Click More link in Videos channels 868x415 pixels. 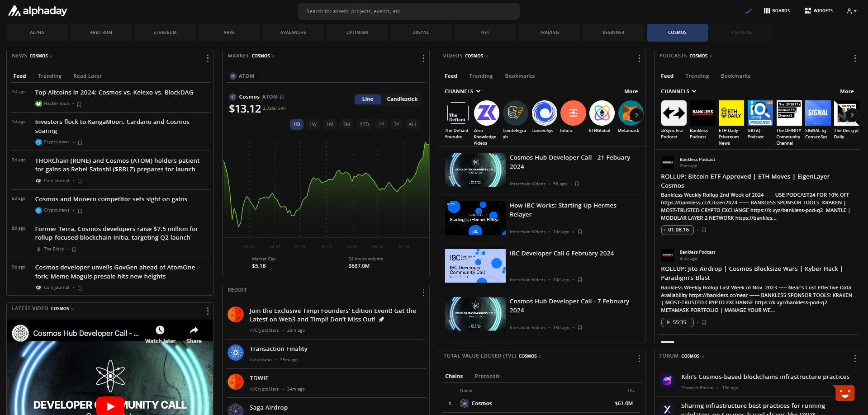pos(631,91)
